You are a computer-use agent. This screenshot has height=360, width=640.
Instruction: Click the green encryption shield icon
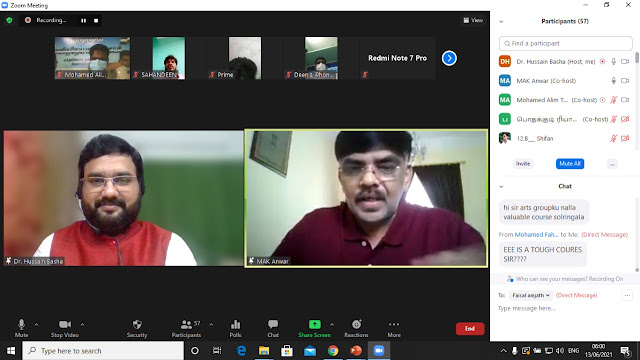pyautogui.click(x=9, y=20)
